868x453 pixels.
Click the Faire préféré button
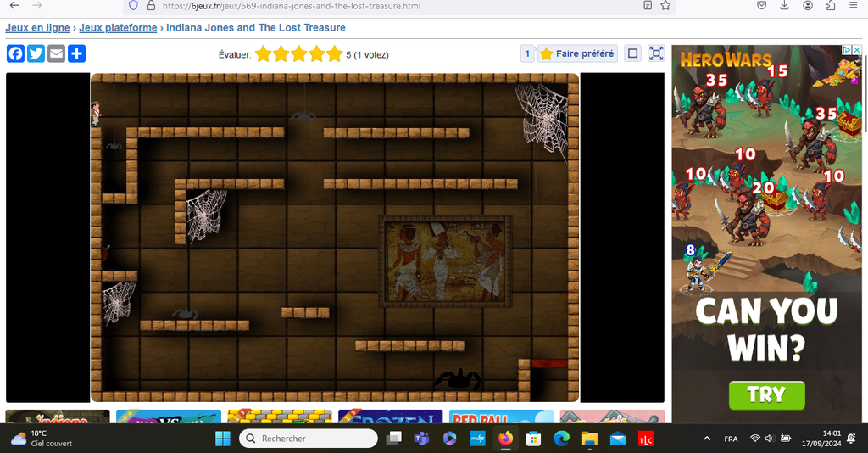578,53
